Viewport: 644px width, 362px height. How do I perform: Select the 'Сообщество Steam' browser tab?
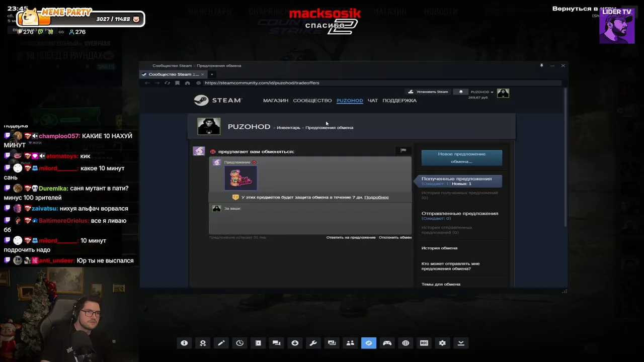174,74
